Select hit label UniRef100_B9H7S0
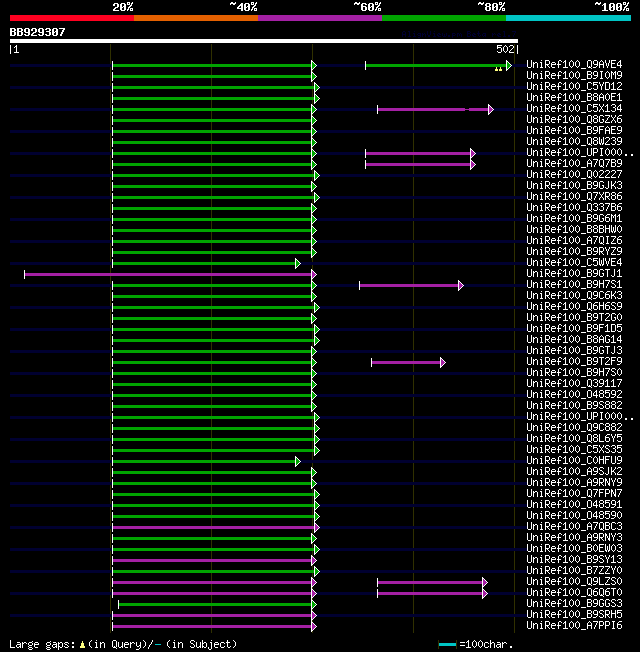The width and height of the screenshot is (640, 652). point(574,373)
